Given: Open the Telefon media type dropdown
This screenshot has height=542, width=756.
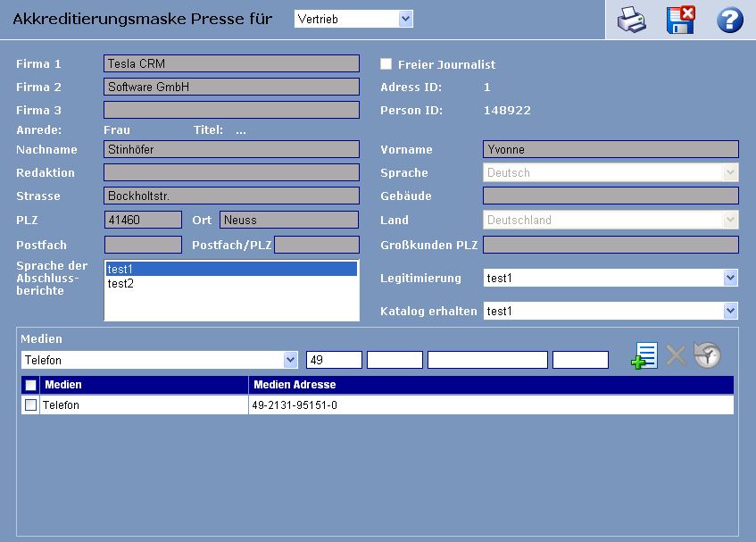Looking at the screenshot, I should click(159, 360).
